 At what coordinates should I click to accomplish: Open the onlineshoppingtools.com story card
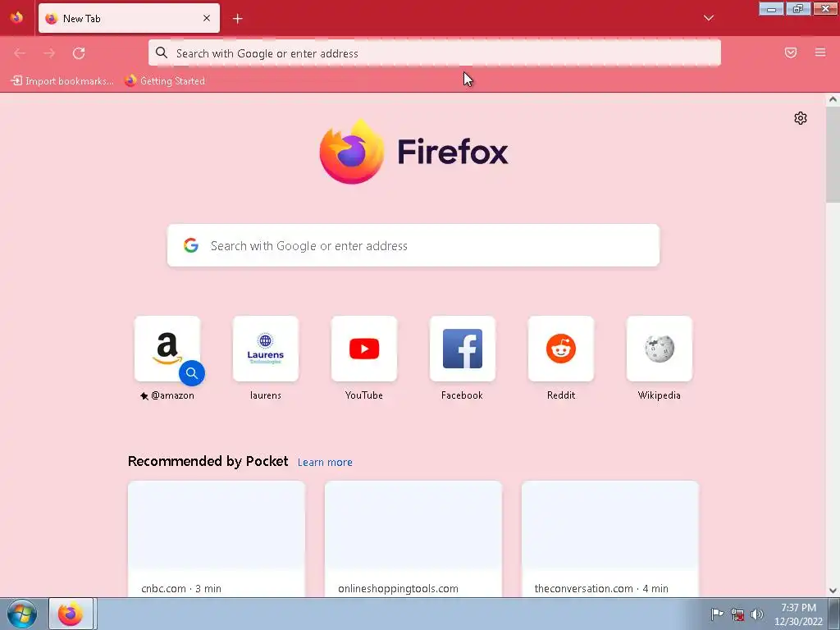coord(413,539)
